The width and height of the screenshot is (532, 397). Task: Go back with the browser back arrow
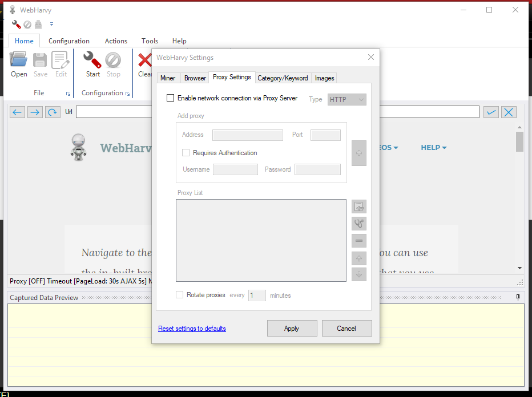pos(17,112)
